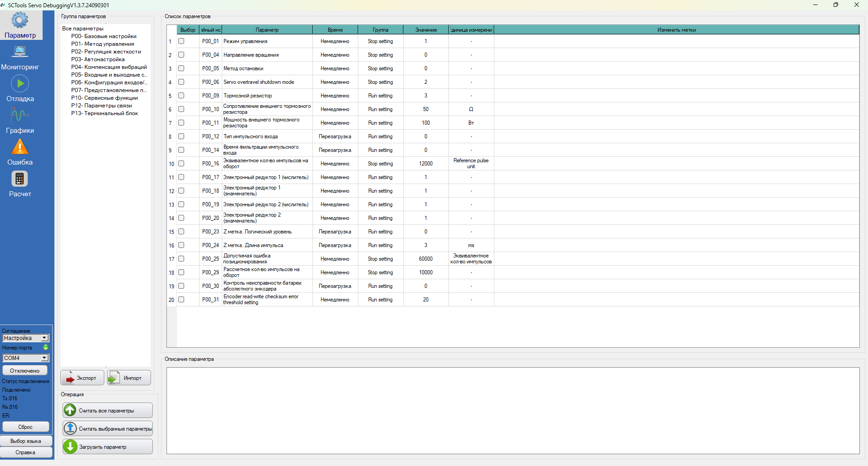Click Направление вращения parameter name
This screenshot has width=868, height=466.
tap(251, 55)
